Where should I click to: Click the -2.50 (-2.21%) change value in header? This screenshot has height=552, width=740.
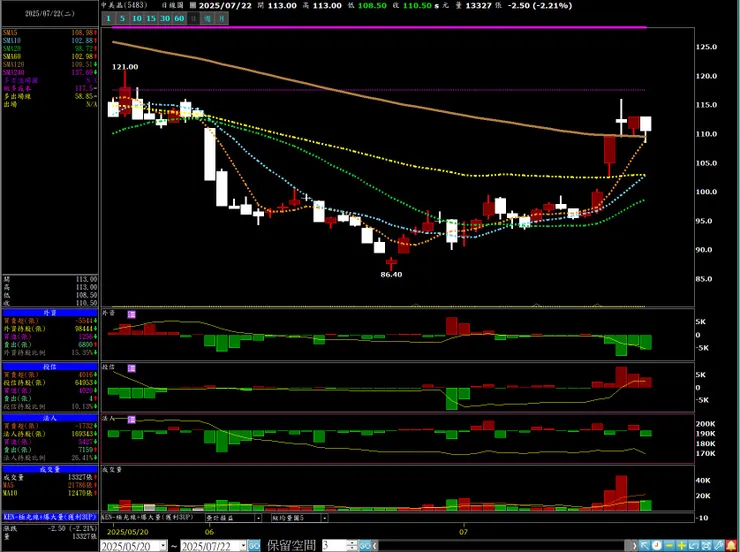tap(540, 6)
